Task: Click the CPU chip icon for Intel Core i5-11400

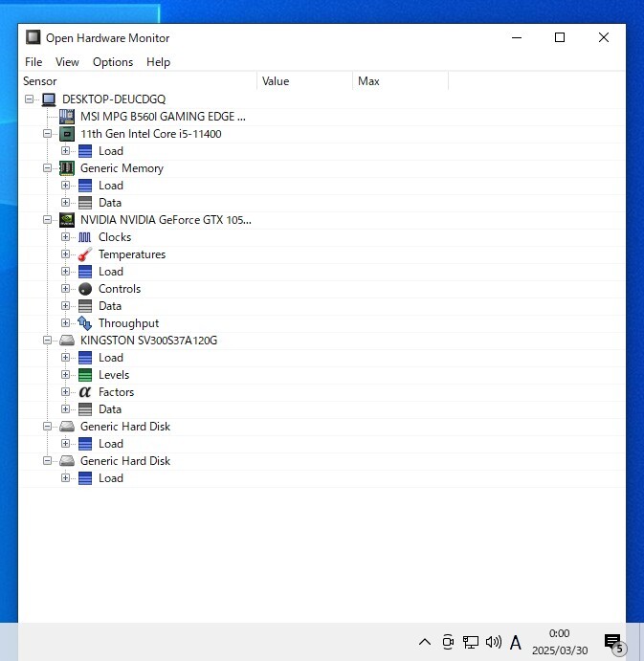Action: point(67,134)
